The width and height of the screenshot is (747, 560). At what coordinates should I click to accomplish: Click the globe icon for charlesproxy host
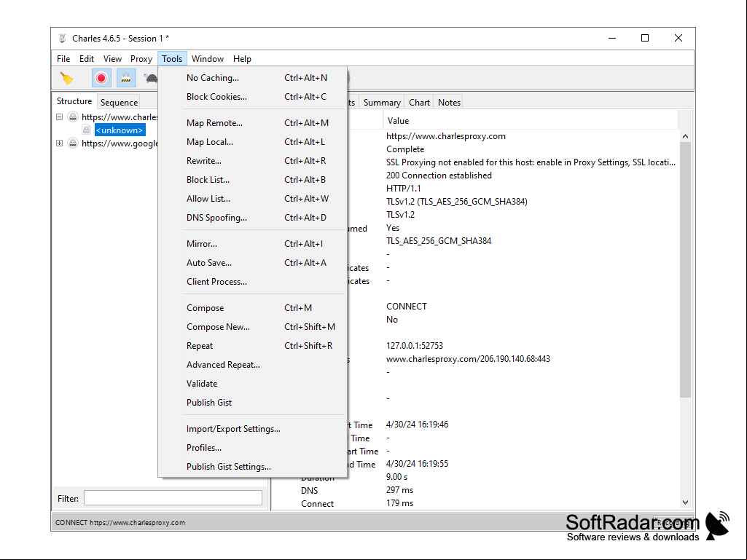(73, 117)
